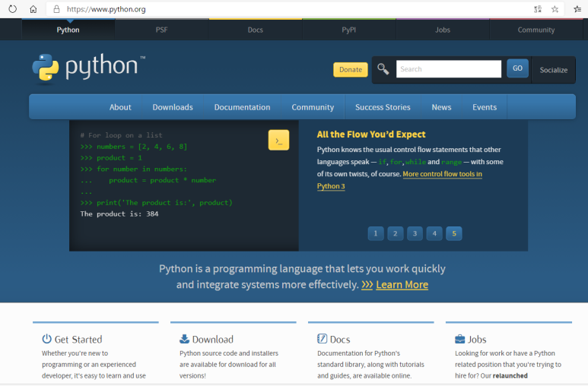Open the Success Stories menu

[x=383, y=107]
